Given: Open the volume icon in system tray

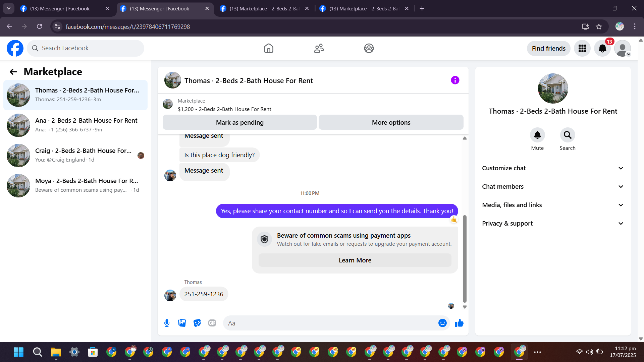Looking at the screenshot, I should 589,352.
